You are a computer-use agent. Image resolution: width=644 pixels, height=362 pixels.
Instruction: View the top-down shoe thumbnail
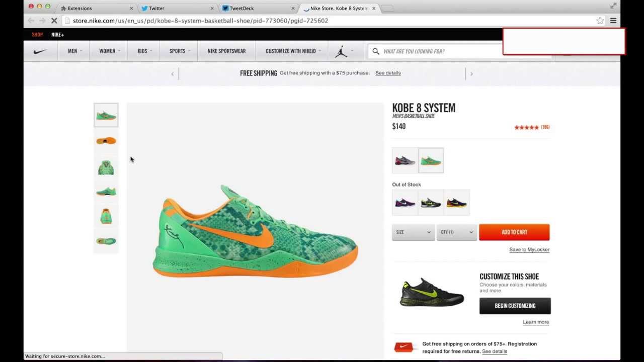point(106,241)
